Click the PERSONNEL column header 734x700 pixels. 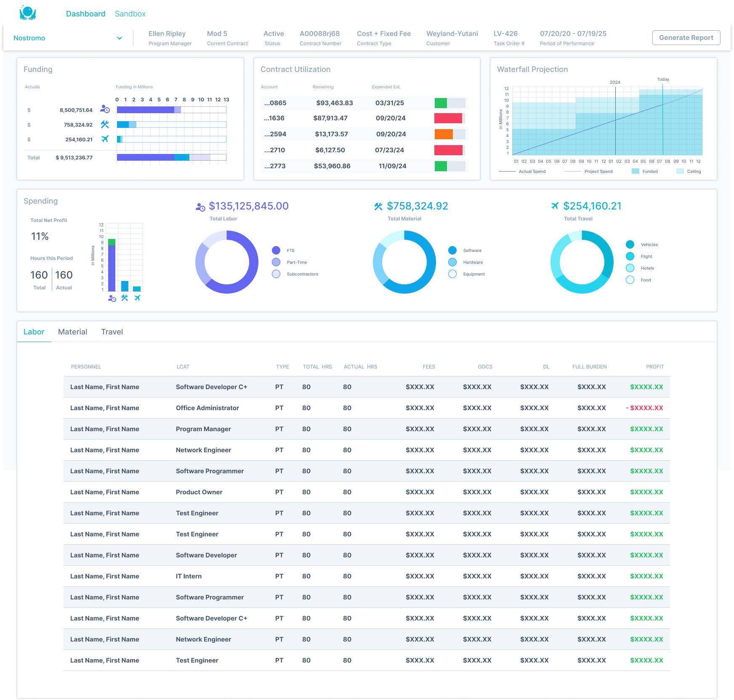(x=86, y=367)
